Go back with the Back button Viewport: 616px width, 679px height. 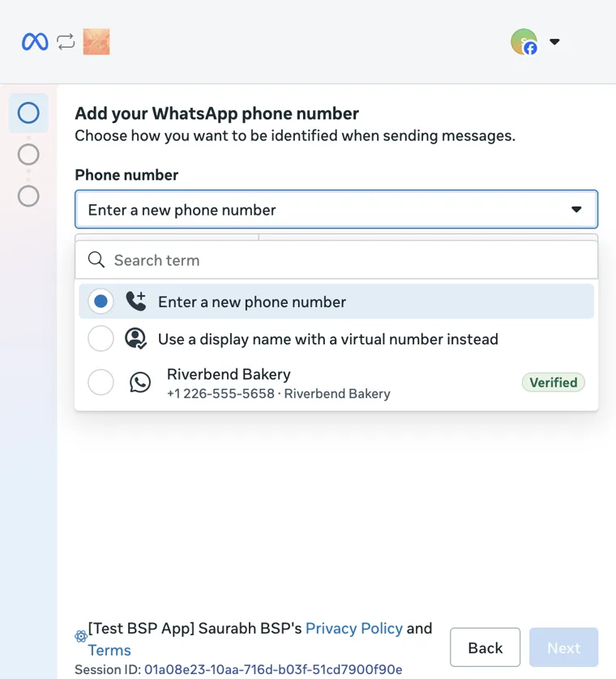[486, 647]
